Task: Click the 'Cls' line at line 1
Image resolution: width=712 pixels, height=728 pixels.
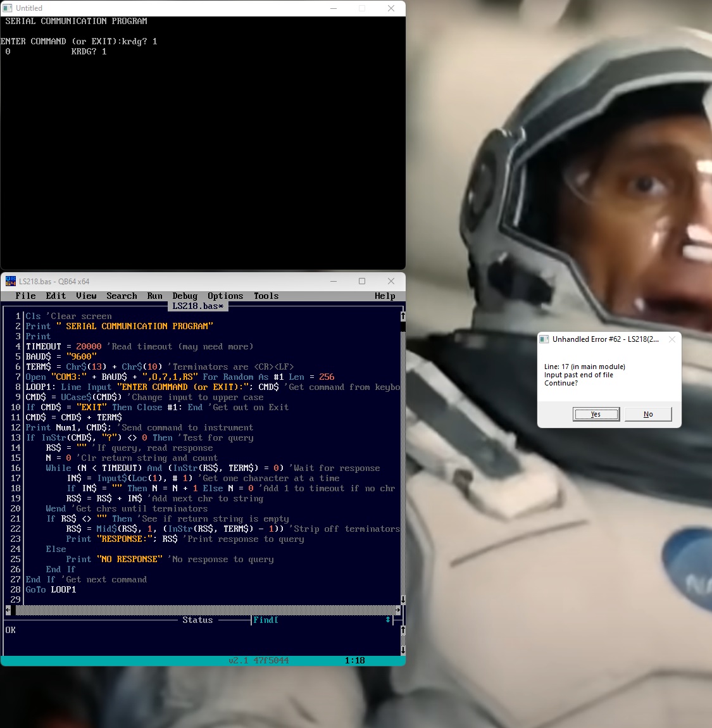Action: click(x=69, y=316)
